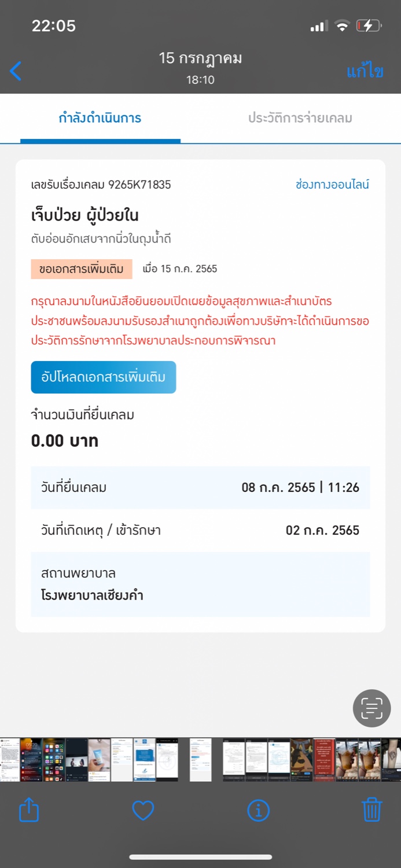Tap the ขอเอกสารเพิ่มเติม status badge
The image size is (401, 868).
point(82,269)
